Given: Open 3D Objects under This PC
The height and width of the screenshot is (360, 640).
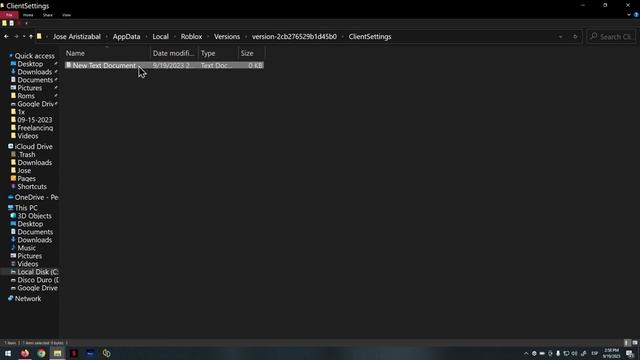Looking at the screenshot, I should tap(34, 216).
